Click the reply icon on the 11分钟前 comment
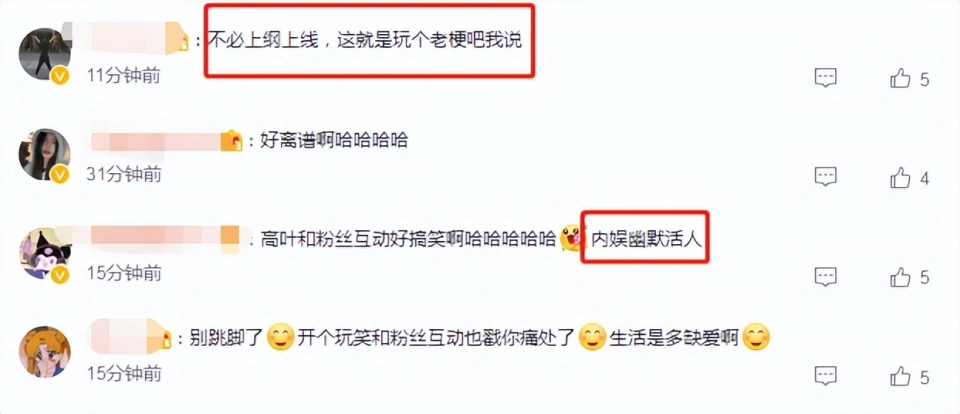 (825, 78)
